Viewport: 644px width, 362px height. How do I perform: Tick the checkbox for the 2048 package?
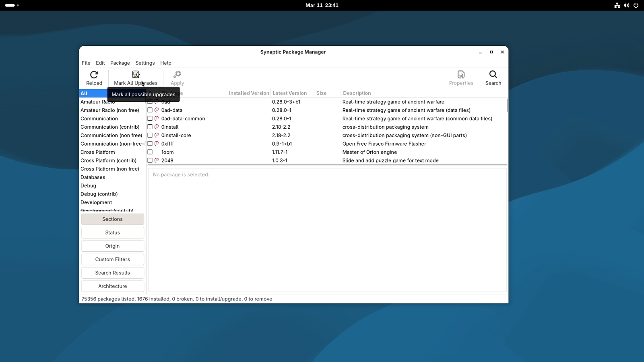coord(150,160)
